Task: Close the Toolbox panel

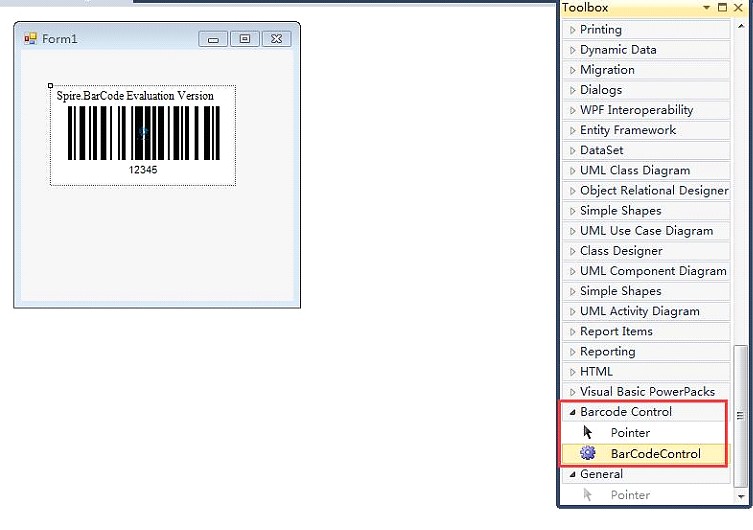Action: [738, 7]
